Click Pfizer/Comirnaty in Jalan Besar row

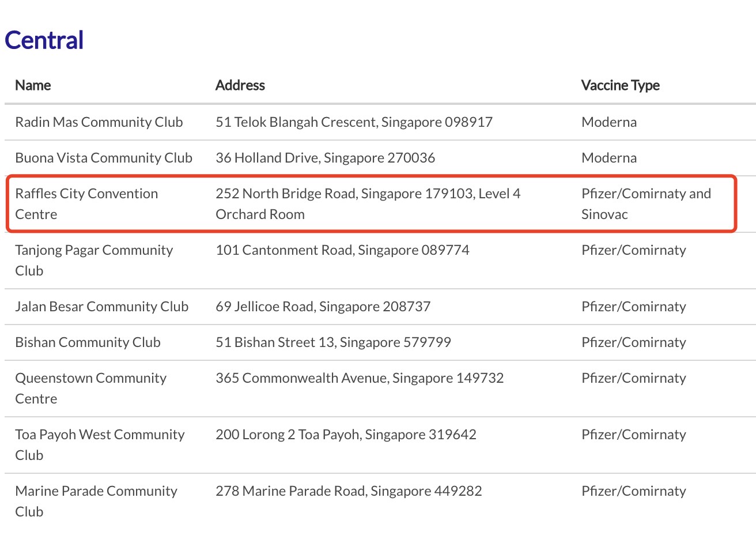[x=634, y=307]
